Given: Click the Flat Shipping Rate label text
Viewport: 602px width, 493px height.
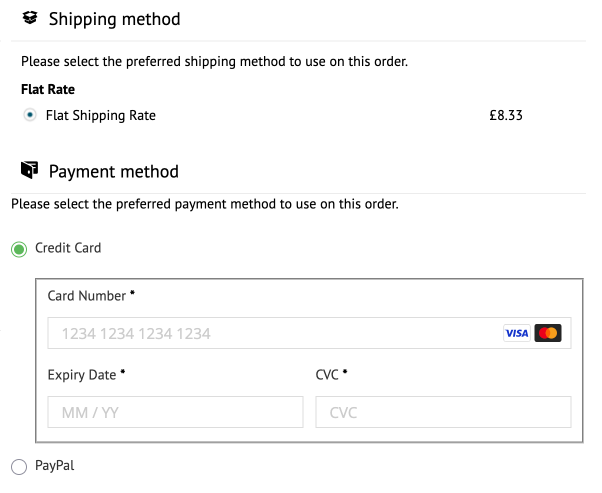Looking at the screenshot, I should coord(101,115).
